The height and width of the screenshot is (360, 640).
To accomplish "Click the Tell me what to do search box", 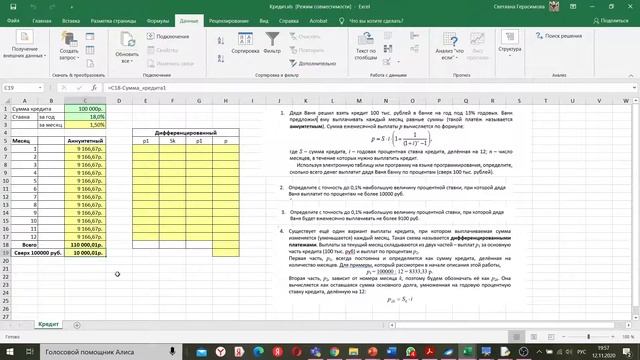I will point(376,21).
